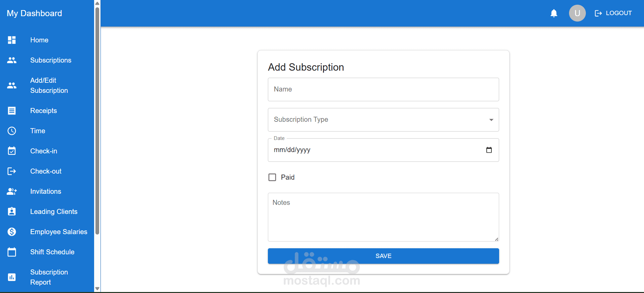
Task: Click the sidebar scrollbar up arrow
Action: 97,3
